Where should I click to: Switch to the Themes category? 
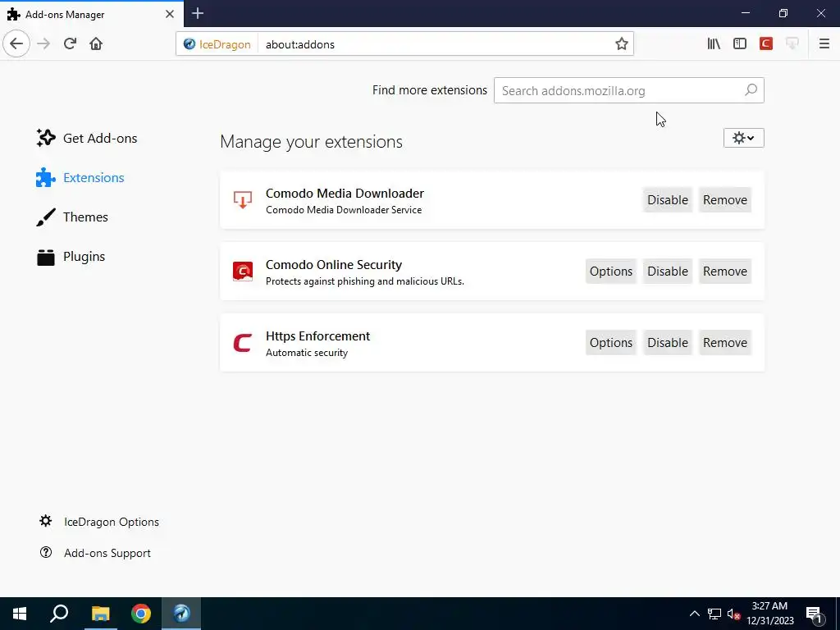tap(72, 217)
